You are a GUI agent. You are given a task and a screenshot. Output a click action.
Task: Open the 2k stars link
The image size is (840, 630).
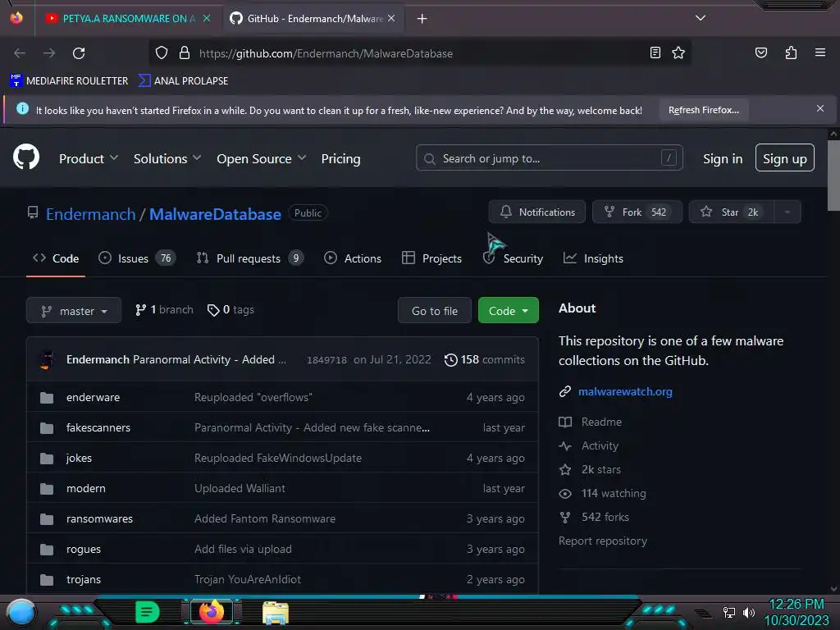tap(590, 470)
